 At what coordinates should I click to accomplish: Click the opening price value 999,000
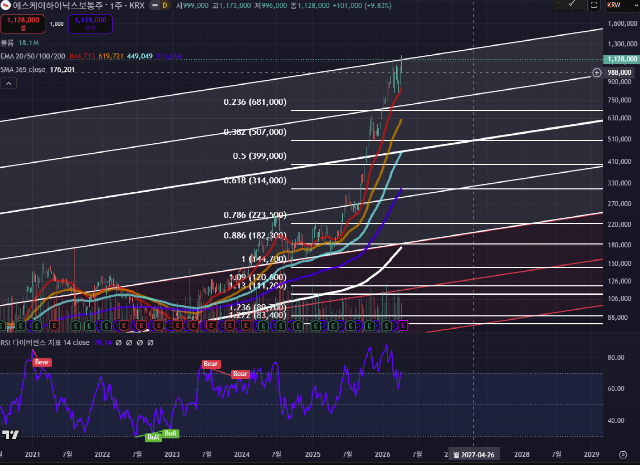195,5
